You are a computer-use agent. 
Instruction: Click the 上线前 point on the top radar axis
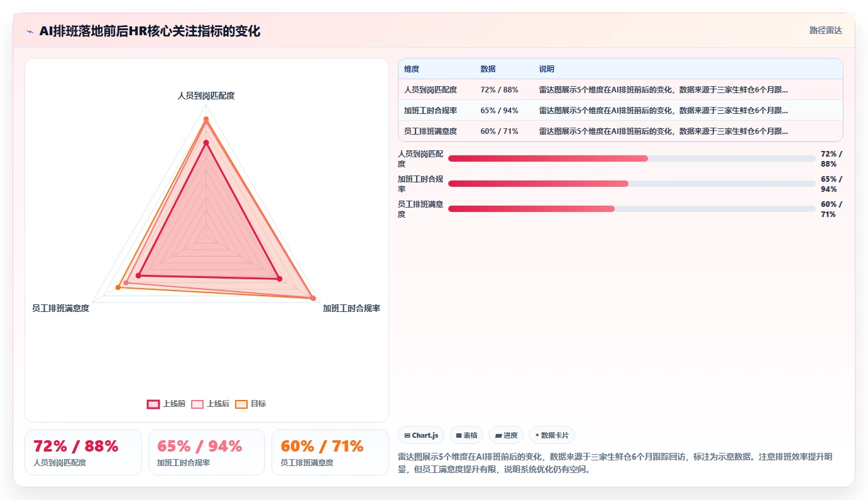click(206, 143)
